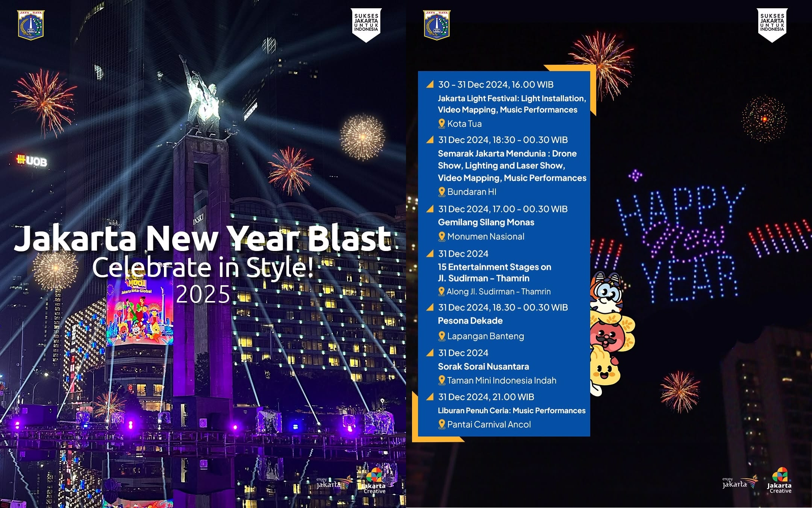Screen dimensions: 812x508
Task: Click the location pin beside Bundaran HI
Action: (442, 192)
